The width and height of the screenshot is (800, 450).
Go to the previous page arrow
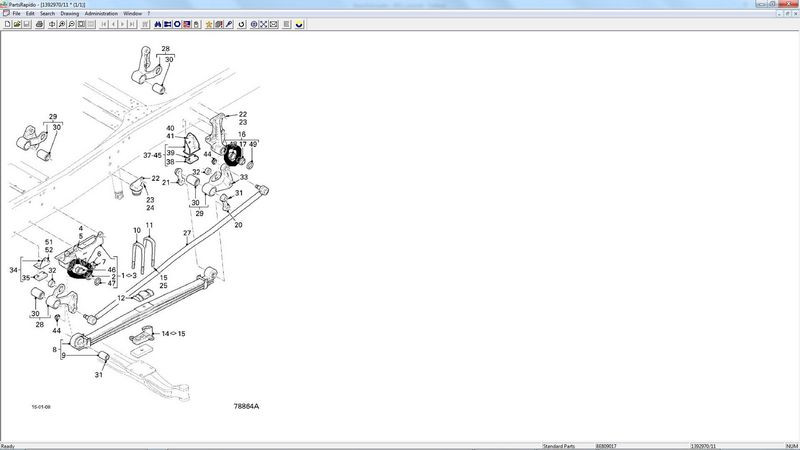click(x=113, y=24)
